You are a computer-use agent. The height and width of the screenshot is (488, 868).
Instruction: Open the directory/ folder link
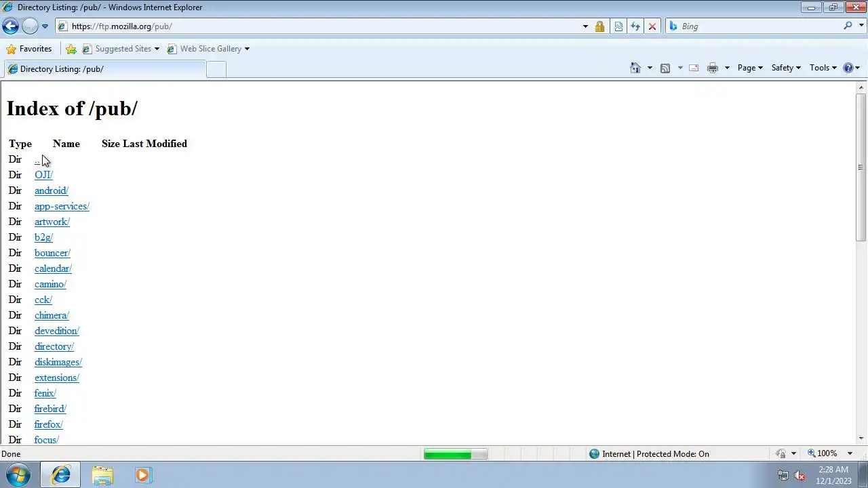54,346
